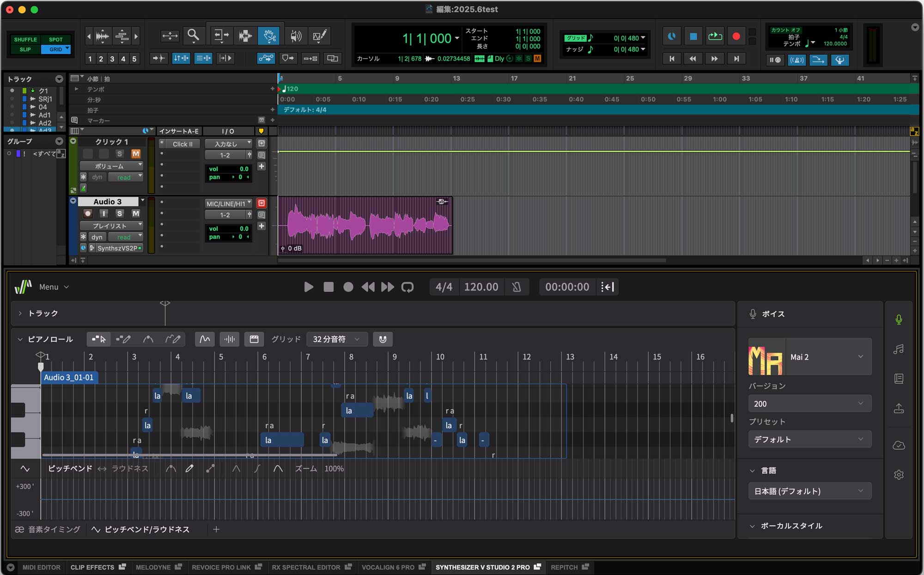Unmute the Click 1 track
This screenshot has width=924, height=575.
click(x=136, y=153)
